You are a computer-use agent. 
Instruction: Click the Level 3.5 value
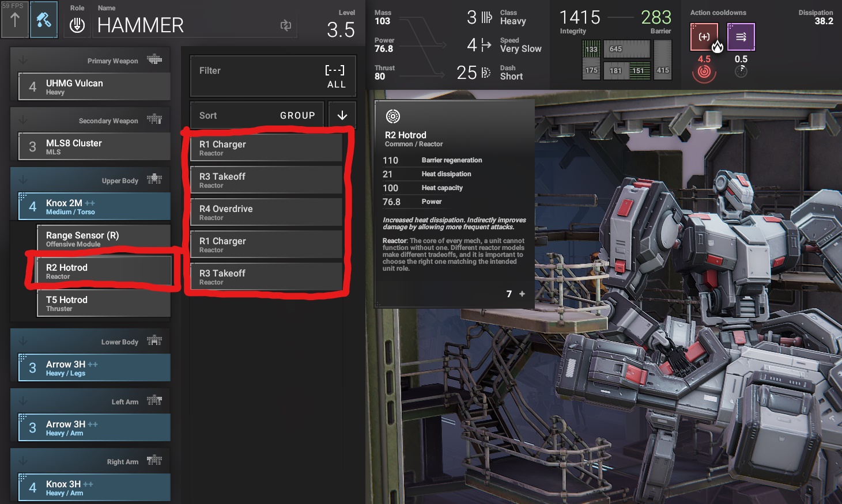click(341, 29)
